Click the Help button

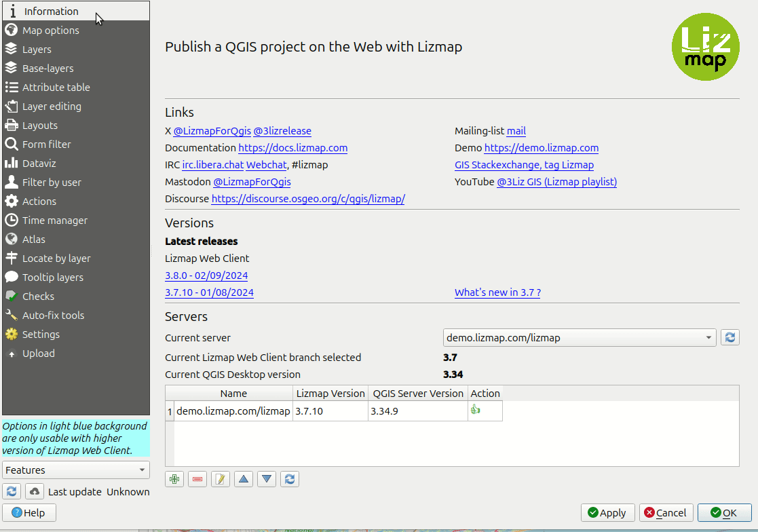pos(29,513)
